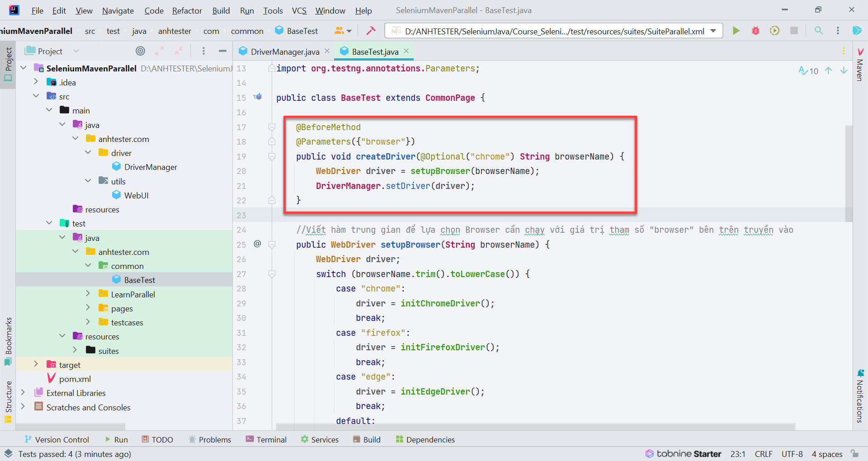This screenshot has width=868, height=461.
Task: Go to previous highlighted problem arrow
Action: (x=828, y=71)
